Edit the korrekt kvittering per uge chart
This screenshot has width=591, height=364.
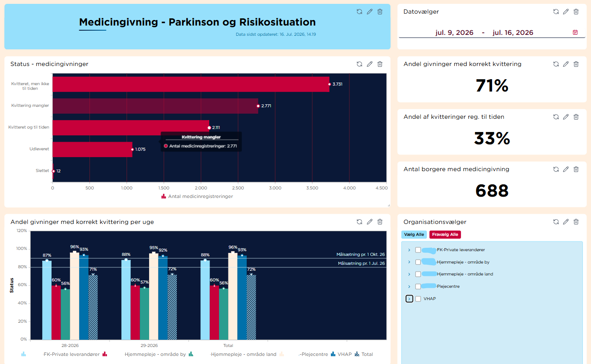(x=369, y=222)
